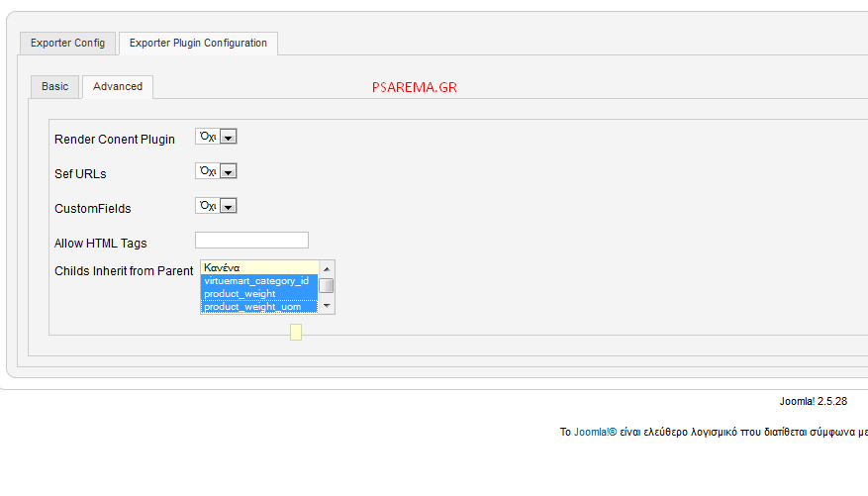Click the Allow HTML Tags label
Viewport: 868px width, 496px height.
[x=101, y=244]
